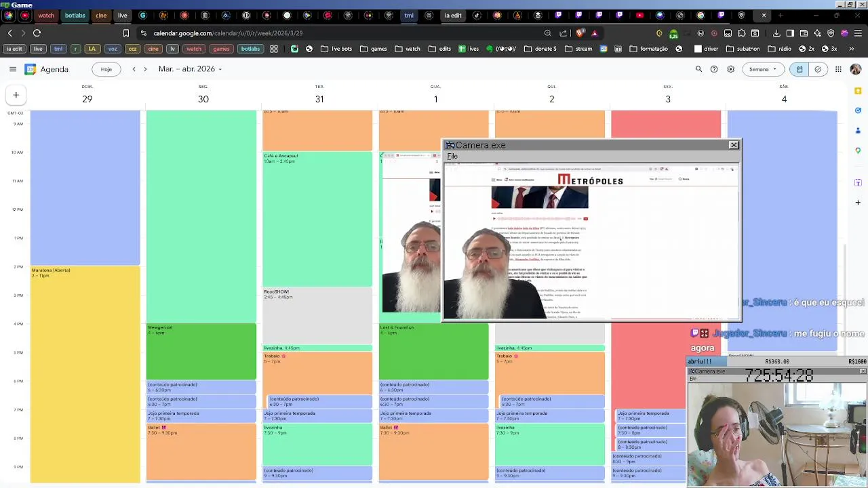
Task: Open the 'formatação' bookmark folder
Action: pos(649,49)
